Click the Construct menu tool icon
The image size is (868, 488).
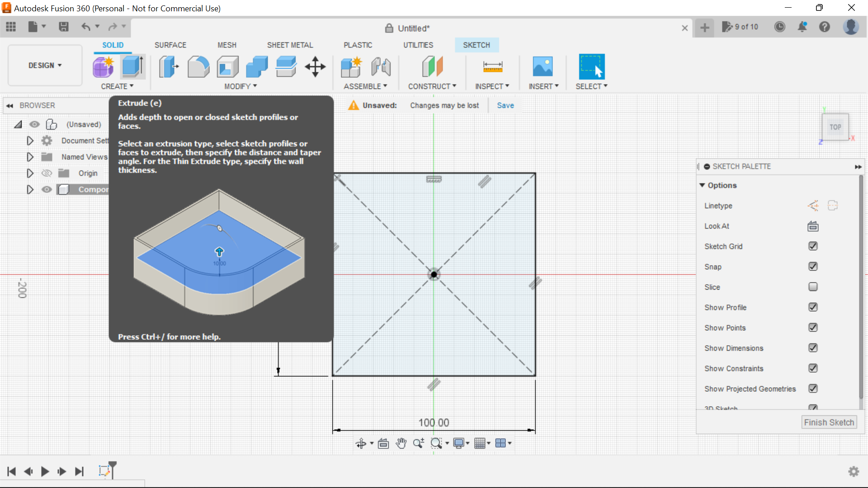tap(433, 66)
